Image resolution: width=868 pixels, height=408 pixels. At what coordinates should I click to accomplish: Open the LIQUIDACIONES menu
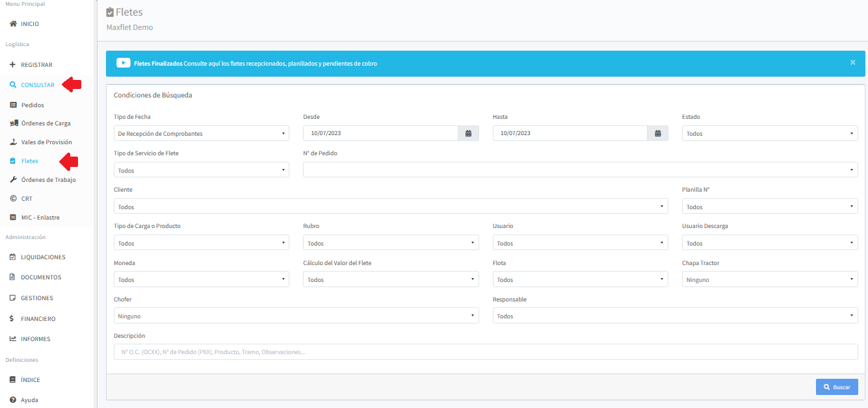(43, 257)
